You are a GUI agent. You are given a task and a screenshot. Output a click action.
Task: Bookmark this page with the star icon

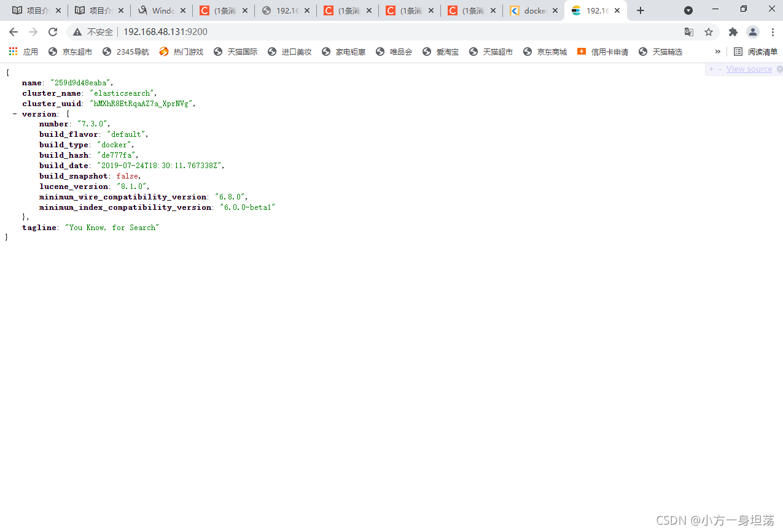[708, 32]
